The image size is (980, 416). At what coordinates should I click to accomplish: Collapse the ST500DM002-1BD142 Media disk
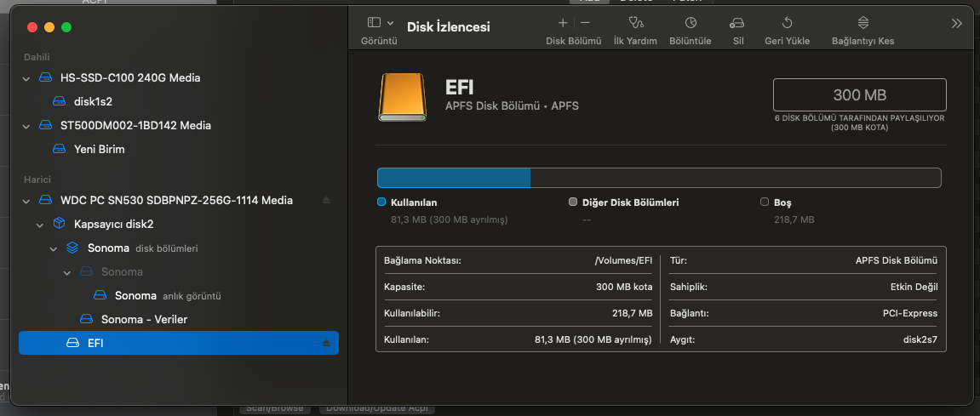[26, 126]
